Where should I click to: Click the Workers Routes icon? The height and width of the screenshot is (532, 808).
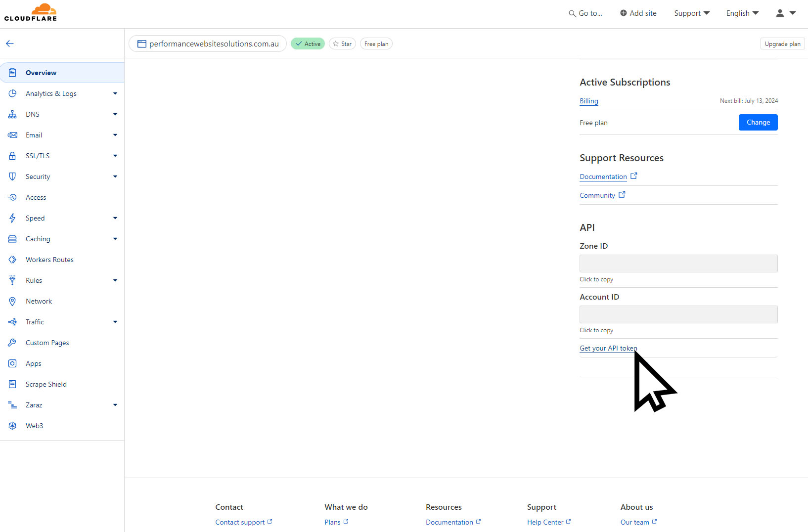coord(12,260)
